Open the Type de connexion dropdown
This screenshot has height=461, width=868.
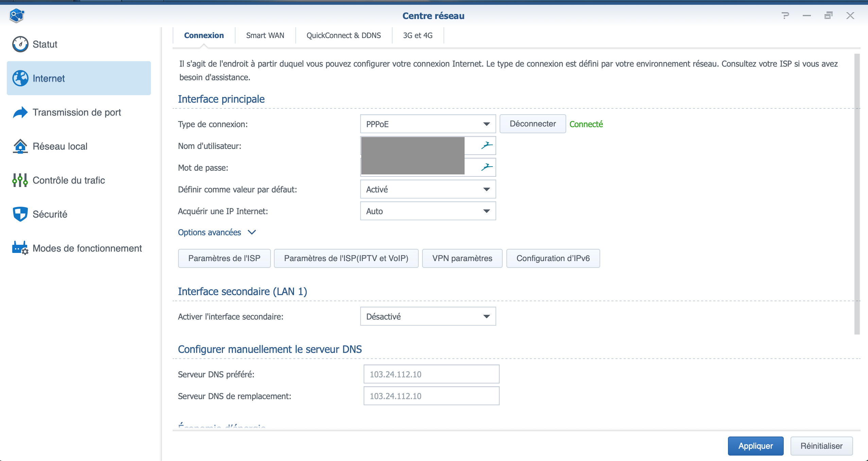[x=428, y=124]
